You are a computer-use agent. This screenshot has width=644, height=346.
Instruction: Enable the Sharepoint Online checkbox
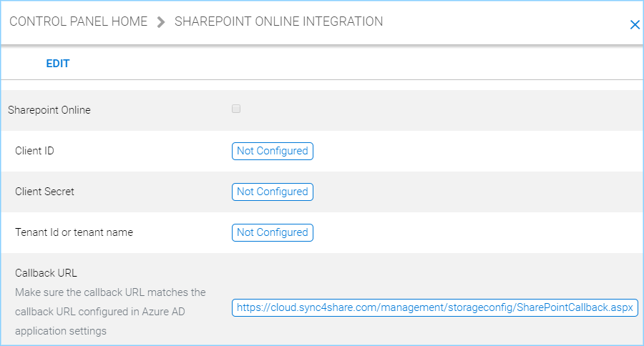click(x=236, y=109)
